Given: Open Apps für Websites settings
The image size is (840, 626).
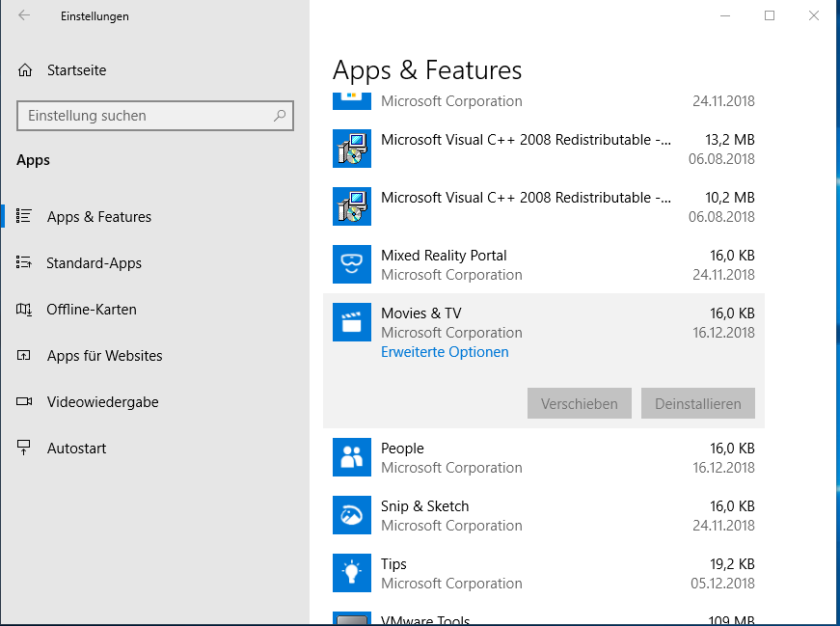Looking at the screenshot, I should [x=104, y=356].
